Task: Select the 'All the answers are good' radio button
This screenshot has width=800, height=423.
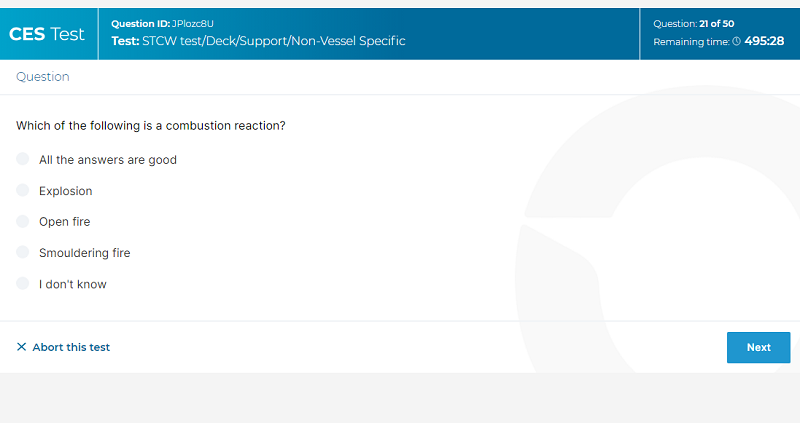Action: [22, 159]
